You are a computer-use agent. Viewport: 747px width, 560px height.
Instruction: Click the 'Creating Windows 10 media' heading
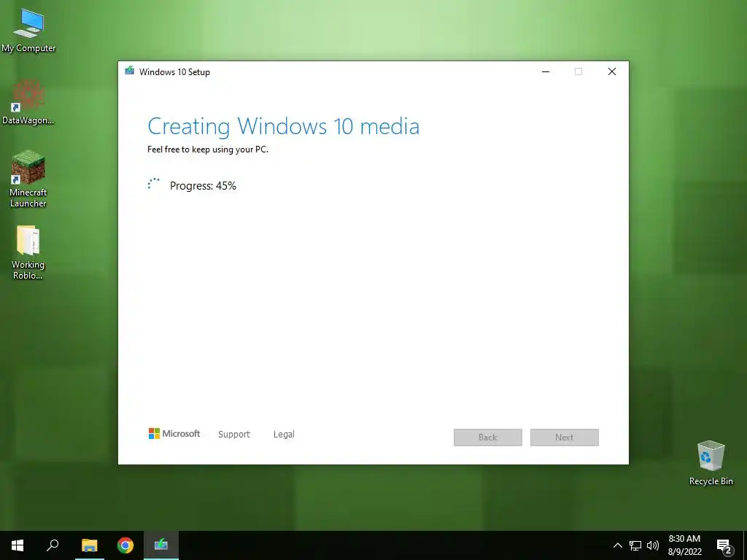click(x=284, y=127)
